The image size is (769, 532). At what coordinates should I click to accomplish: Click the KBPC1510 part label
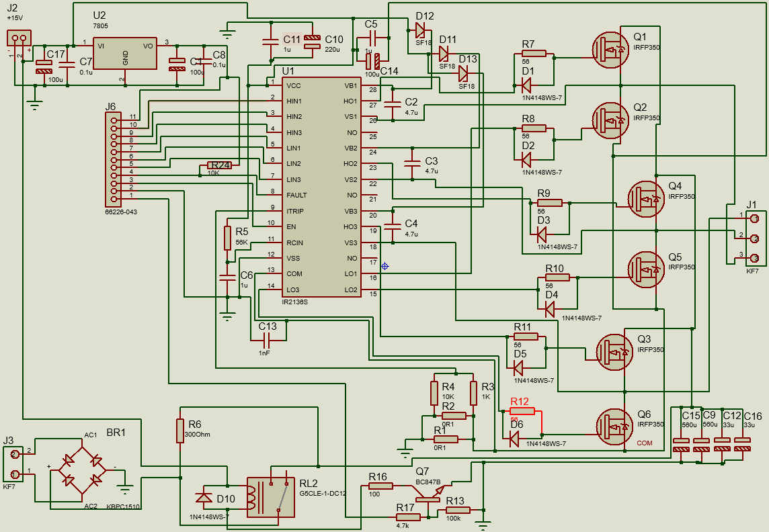pyautogui.click(x=123, y=507)
